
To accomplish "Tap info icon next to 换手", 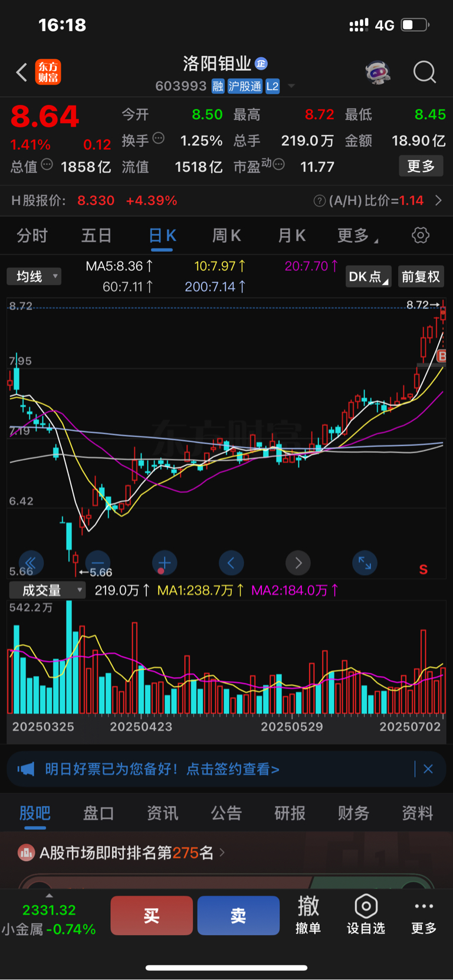I will (158, 138).
